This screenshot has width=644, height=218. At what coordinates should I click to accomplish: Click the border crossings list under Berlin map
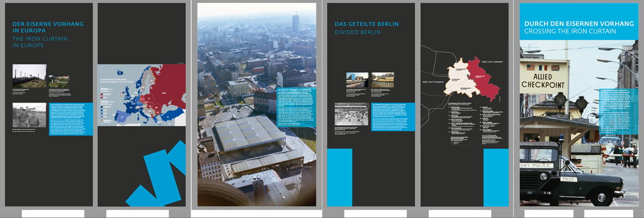click(x=475, y=125)
